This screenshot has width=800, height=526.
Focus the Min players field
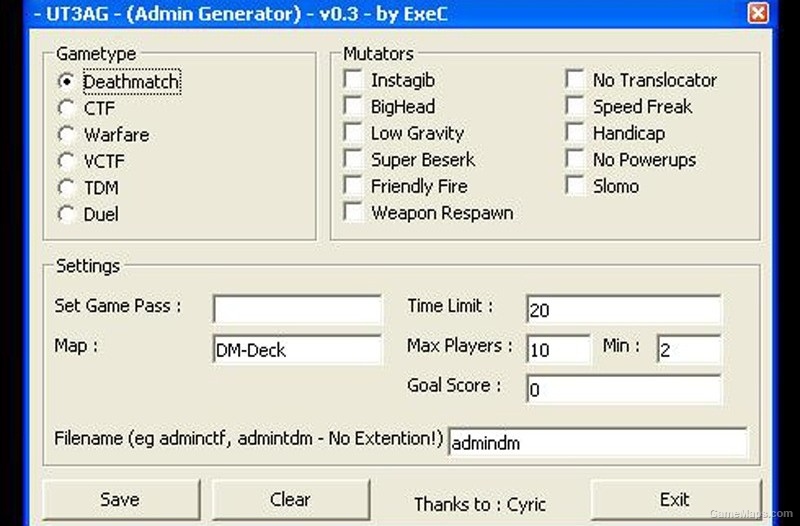click(689, 349)
